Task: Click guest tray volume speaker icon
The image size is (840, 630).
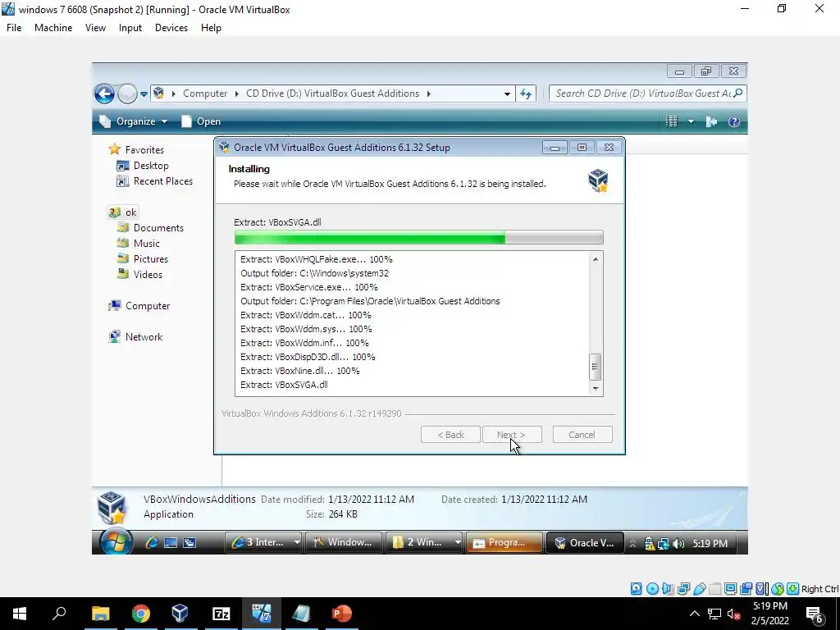Action: coord(678,544)
